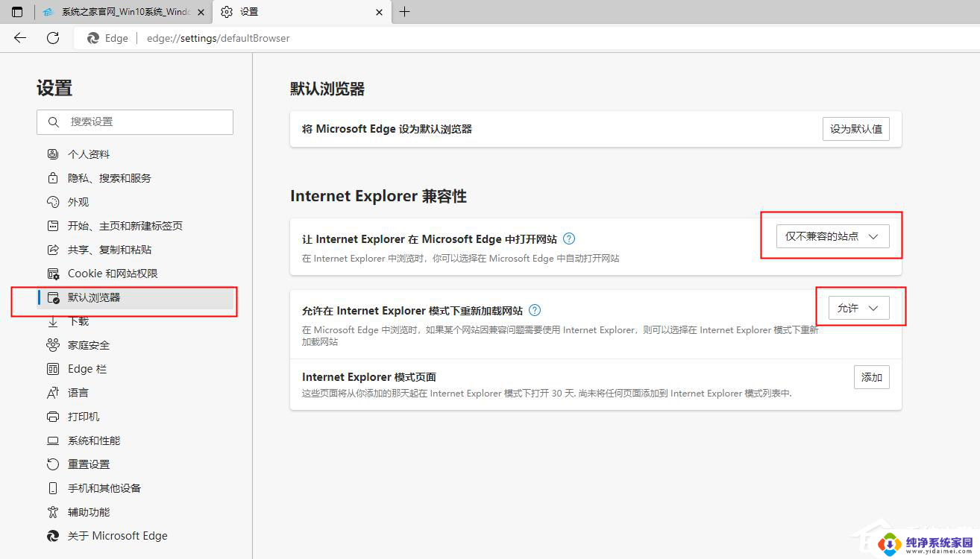This screenshot has width=980, height=559.
Task: Click the appearance icon beside 外观
Action: [x=53, y=202]
